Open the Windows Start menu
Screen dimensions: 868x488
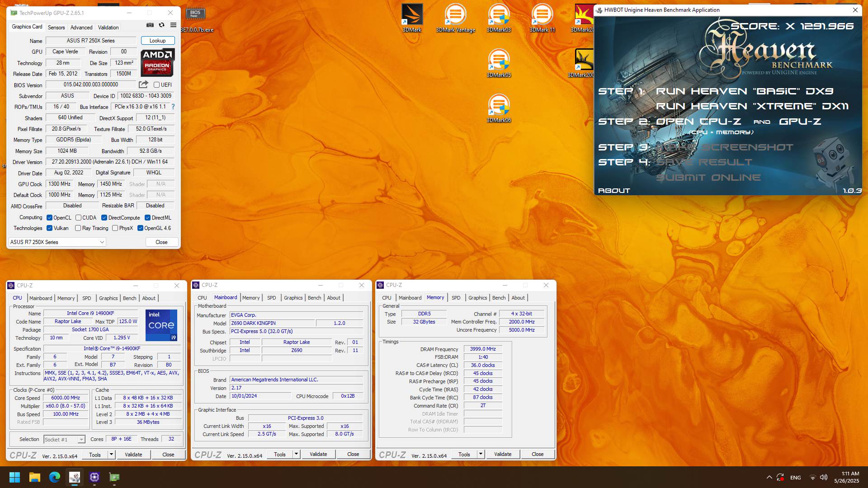pyautogui.click(x=14, y=477)
